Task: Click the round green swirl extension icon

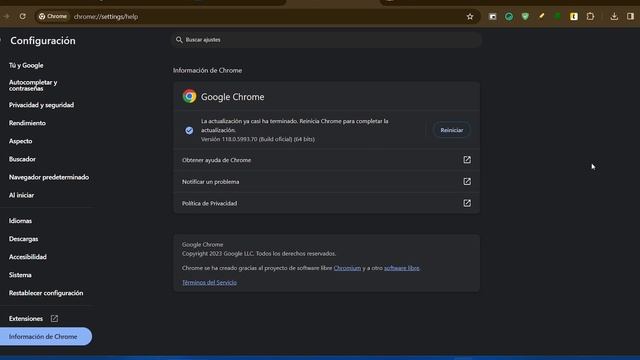Action: click(x=509, y=16)
